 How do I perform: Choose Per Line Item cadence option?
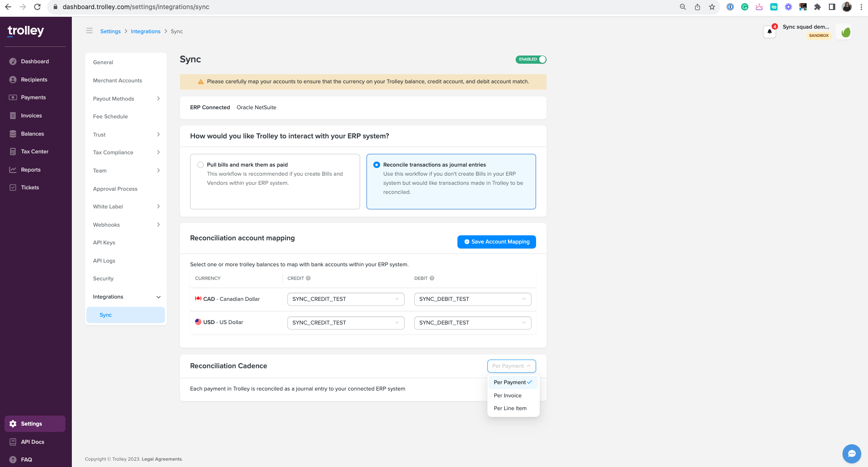pos(510,408)
